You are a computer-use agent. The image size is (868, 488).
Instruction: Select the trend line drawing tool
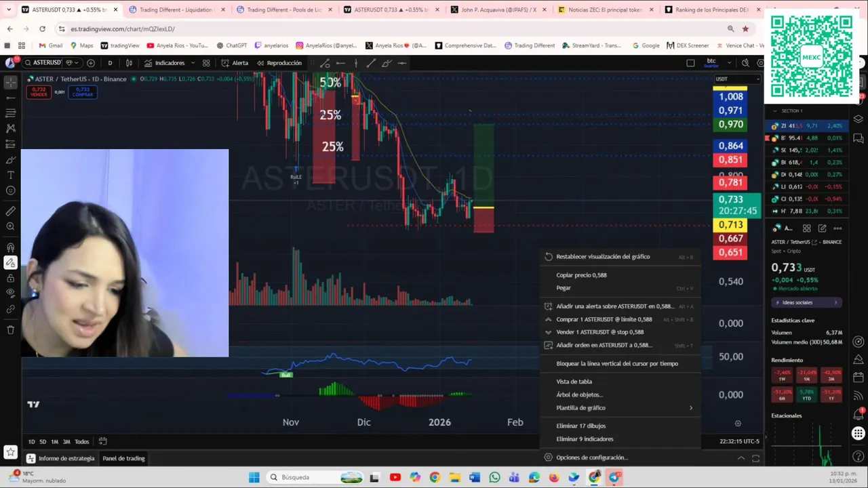tap(11, 98)
